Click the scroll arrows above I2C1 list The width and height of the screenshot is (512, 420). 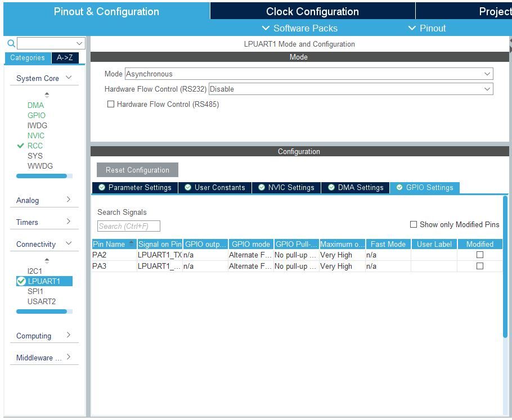[x=47, y=261]
